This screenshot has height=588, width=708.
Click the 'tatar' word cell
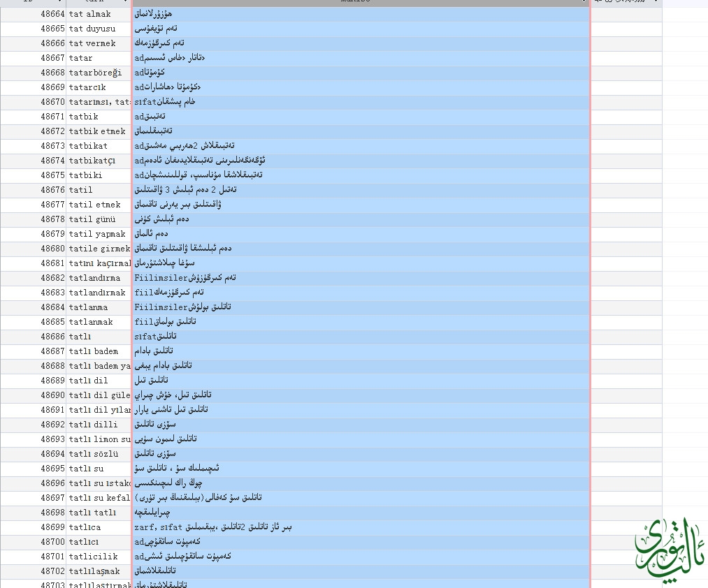[x=99, y=58]
